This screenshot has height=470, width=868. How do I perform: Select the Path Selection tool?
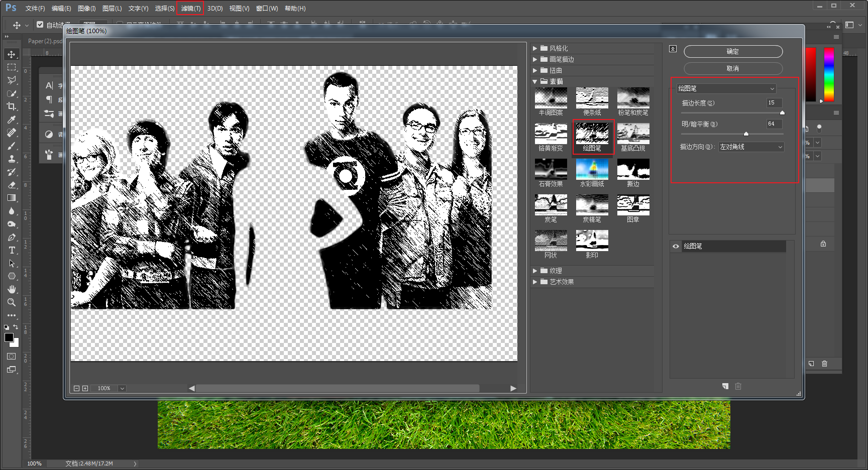[x=12, y=263]
